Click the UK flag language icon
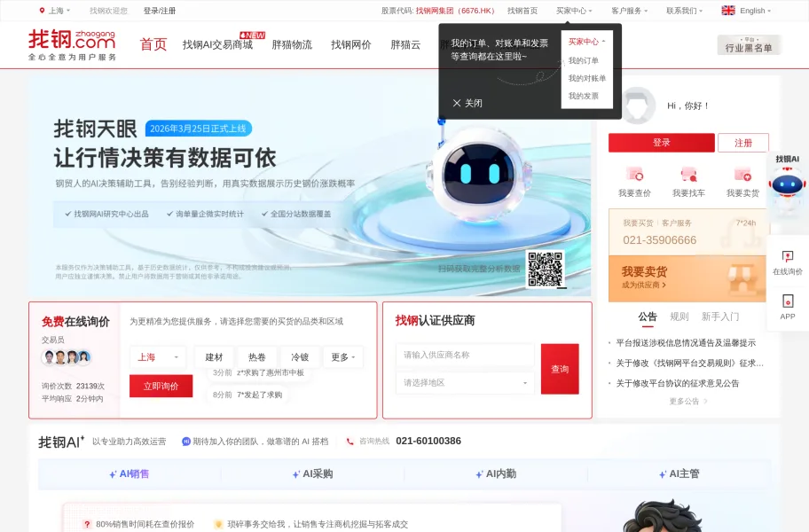The image size is (809, 532). tap(728, 11)
